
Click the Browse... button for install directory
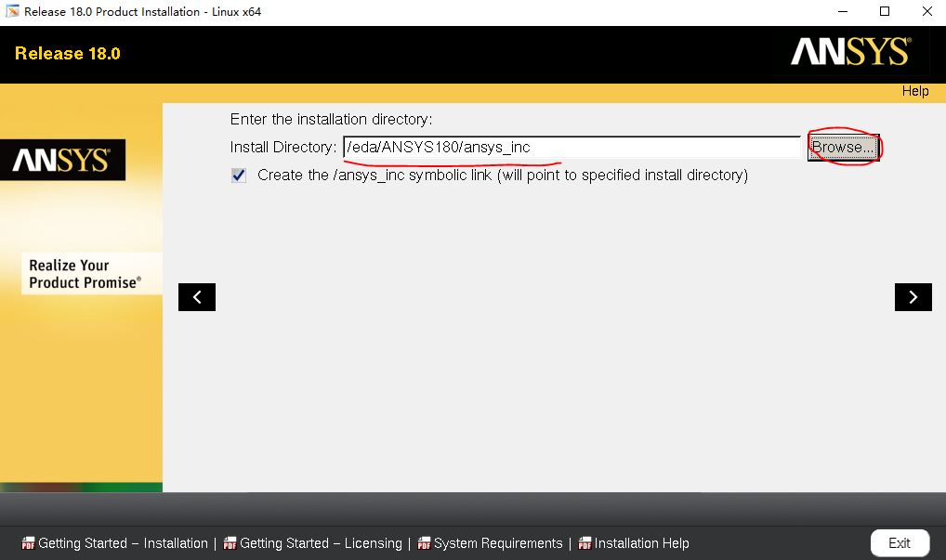point(843,147)
